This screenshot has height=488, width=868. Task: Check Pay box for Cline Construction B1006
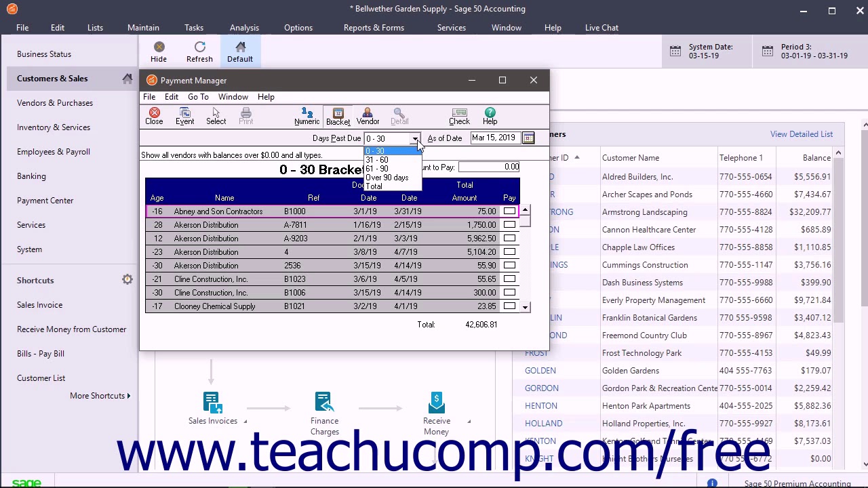[x=509, y=293]
